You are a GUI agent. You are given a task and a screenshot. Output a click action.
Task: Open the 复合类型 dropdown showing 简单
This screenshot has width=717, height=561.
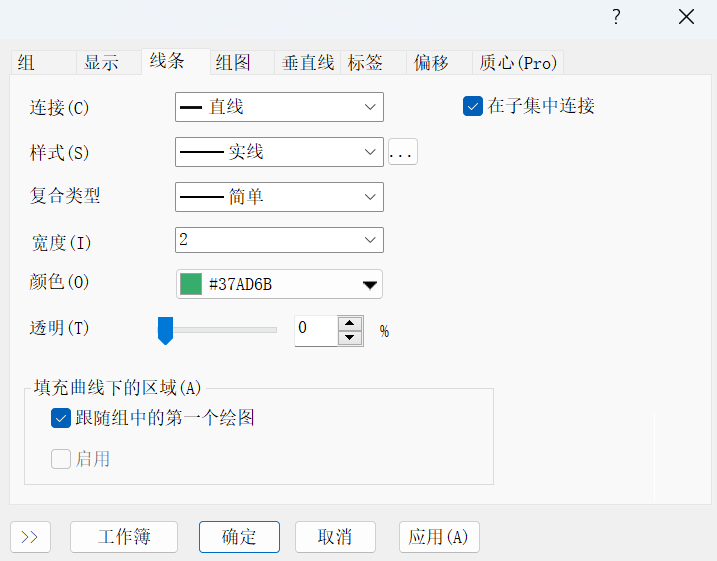click(x=279, y=197)
